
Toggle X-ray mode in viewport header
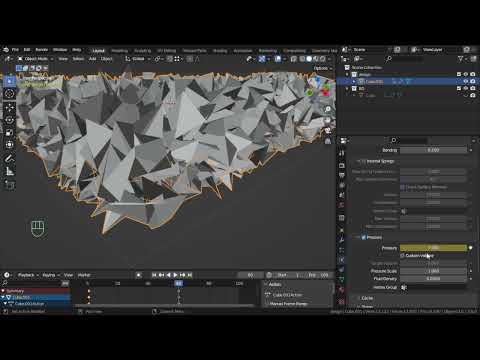click(293, 59)
